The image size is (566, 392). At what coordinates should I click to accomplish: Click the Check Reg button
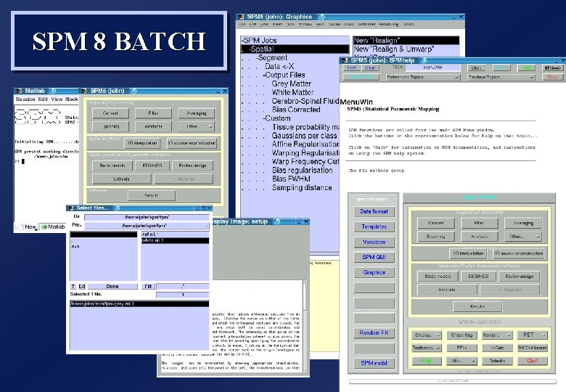pos(462,335)
